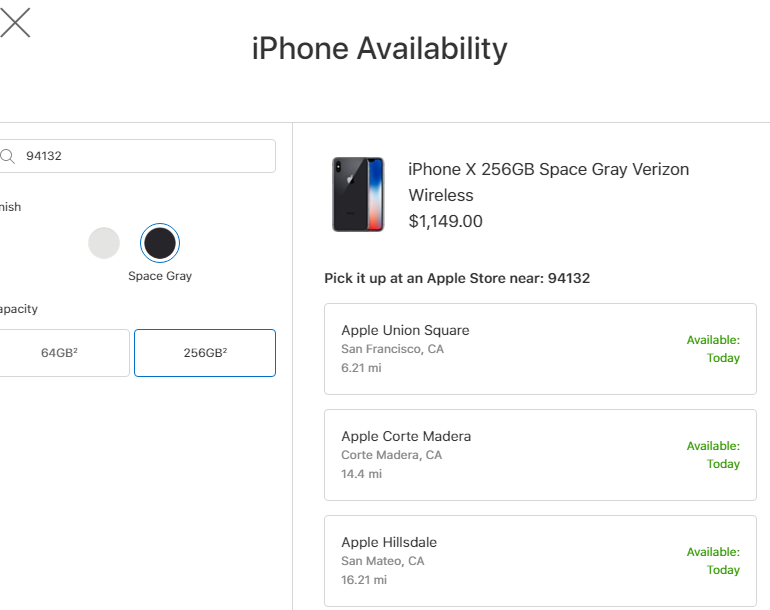Viewport: 770px width, 610px height.
Task: Select the Apple Hillsdale store
Action: click(540, 561)
